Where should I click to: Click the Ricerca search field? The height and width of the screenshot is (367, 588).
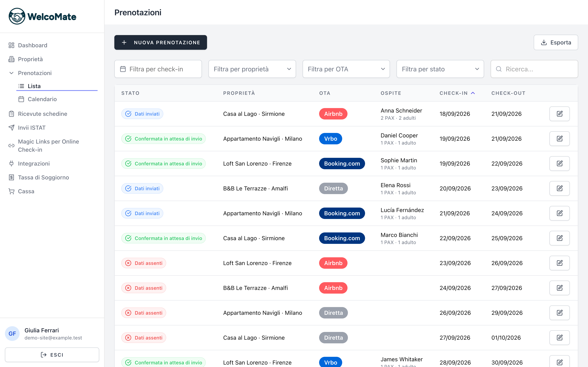tap(534, 69)
